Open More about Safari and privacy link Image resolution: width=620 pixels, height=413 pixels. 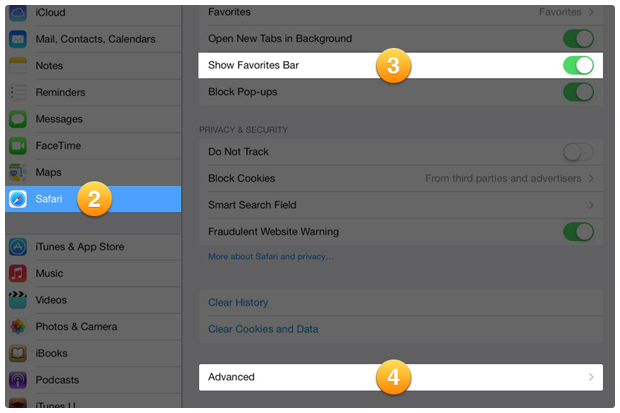pyautogui.click(x=271, y=257)
